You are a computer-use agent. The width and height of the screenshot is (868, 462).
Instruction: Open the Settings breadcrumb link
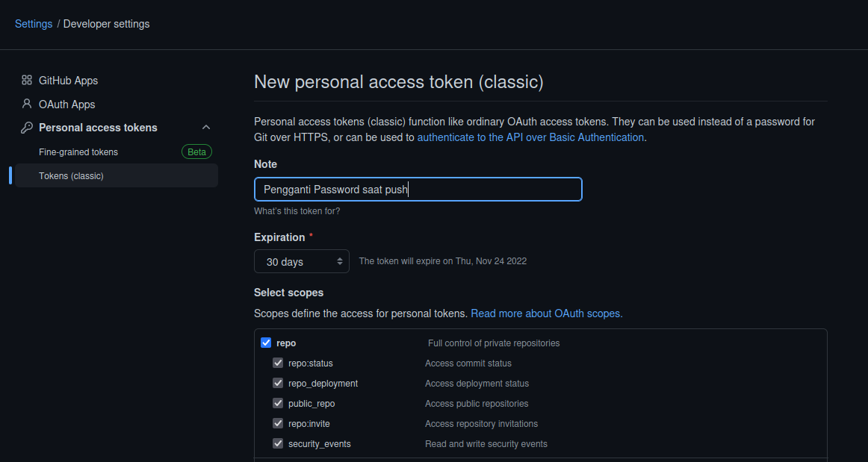click(x=33, y=24)
